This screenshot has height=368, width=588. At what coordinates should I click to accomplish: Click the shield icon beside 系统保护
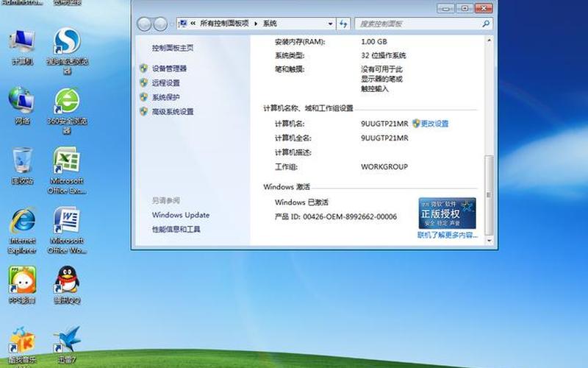[x=143, y=97]
